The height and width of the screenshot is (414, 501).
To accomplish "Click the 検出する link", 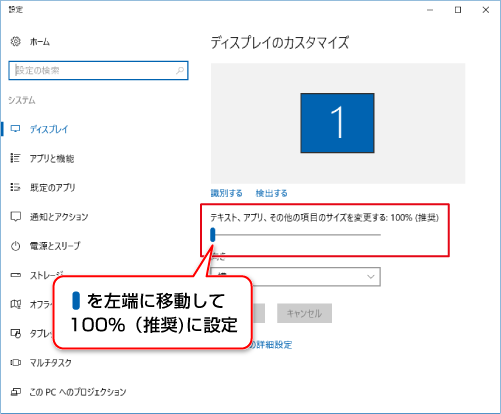I will point(271,193).
